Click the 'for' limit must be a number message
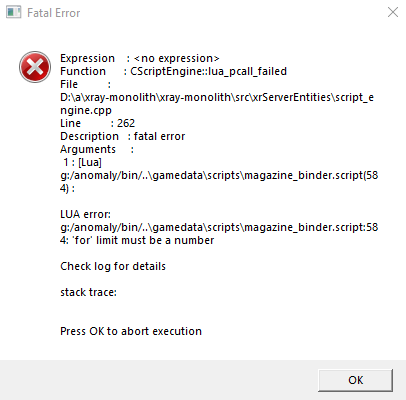This screenshot has width=406, height=400. click(x=143, y=240)
